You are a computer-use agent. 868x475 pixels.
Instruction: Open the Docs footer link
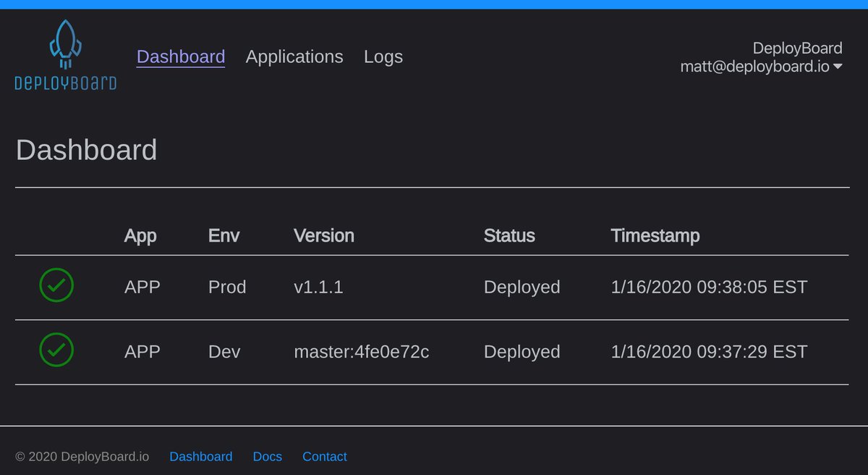point(268,456)
